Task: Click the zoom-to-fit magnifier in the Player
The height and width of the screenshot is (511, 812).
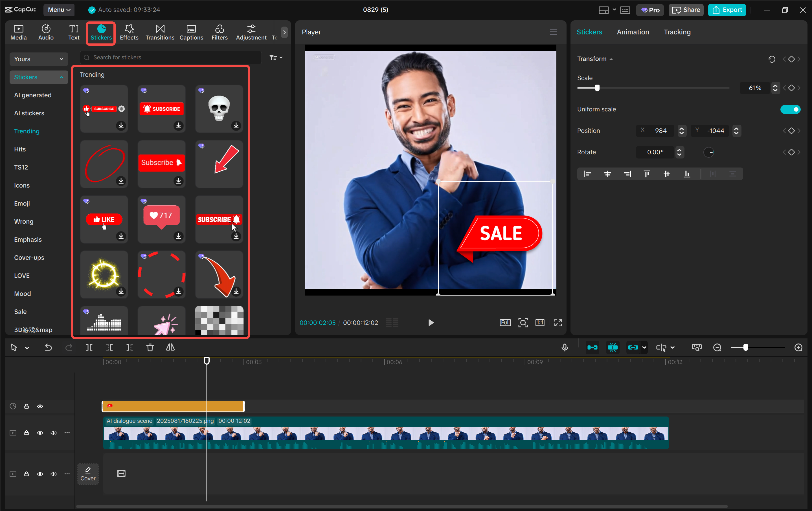Action: 523,323
